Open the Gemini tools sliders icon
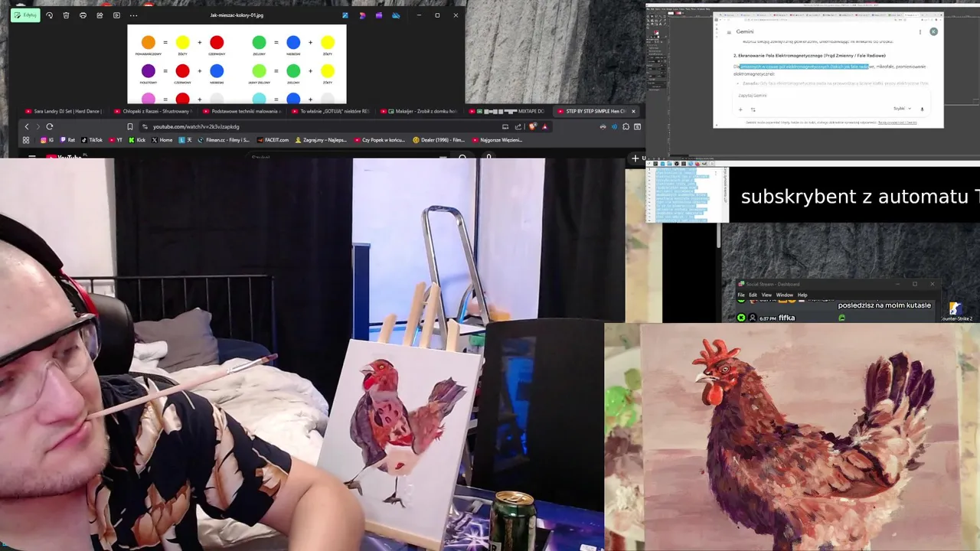This screenshot has width=980, height=551. pyautogui.click(x=753, y=109)
